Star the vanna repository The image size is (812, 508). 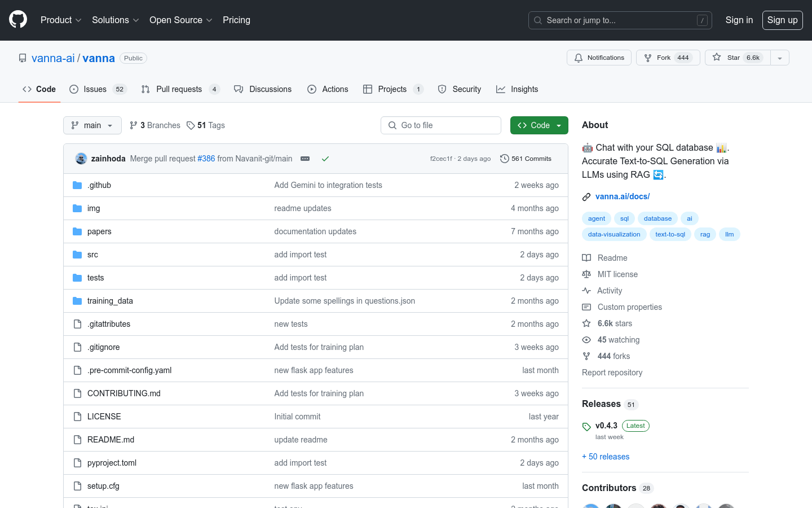[738, 58]
